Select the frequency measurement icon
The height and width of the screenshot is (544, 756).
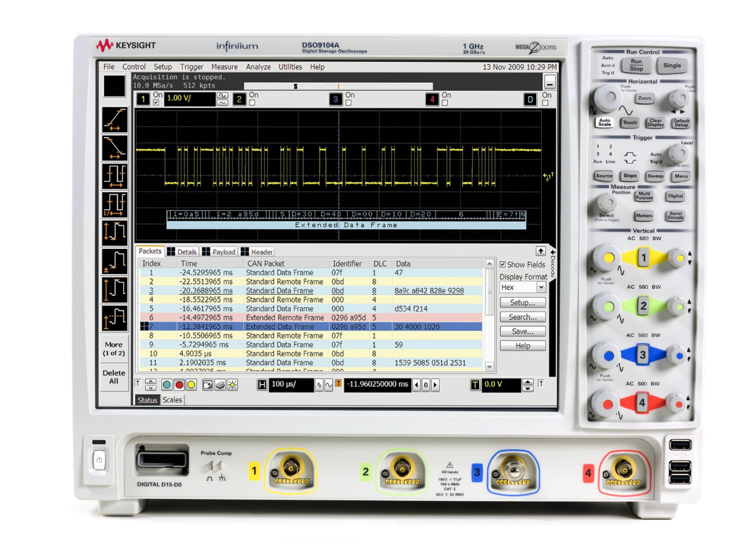tap(115, 205)
